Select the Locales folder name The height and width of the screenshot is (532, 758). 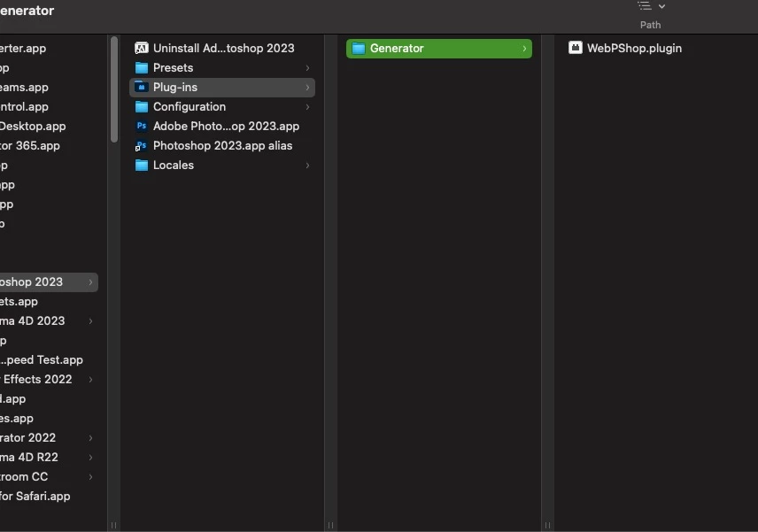click(x=174, y=166)
